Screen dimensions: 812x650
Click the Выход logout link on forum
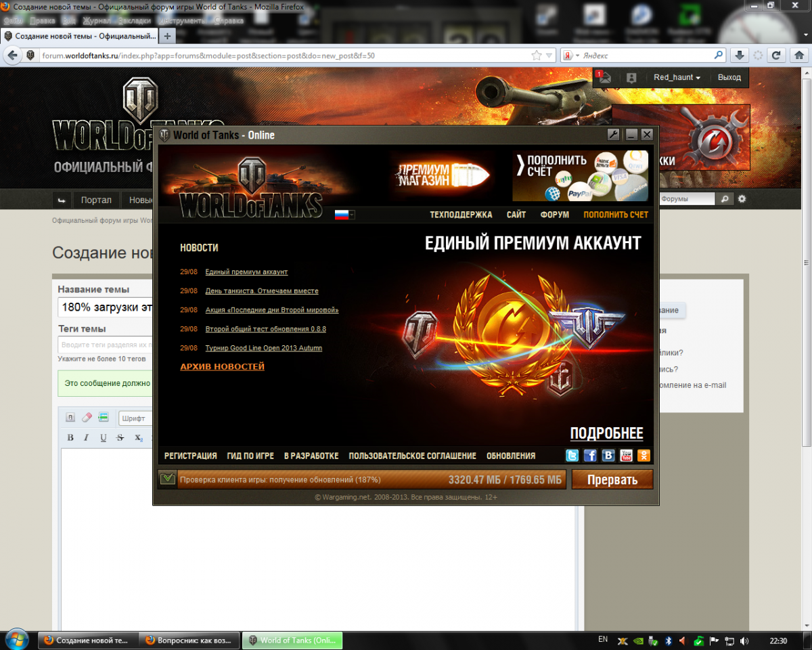(x=729, y=78)
